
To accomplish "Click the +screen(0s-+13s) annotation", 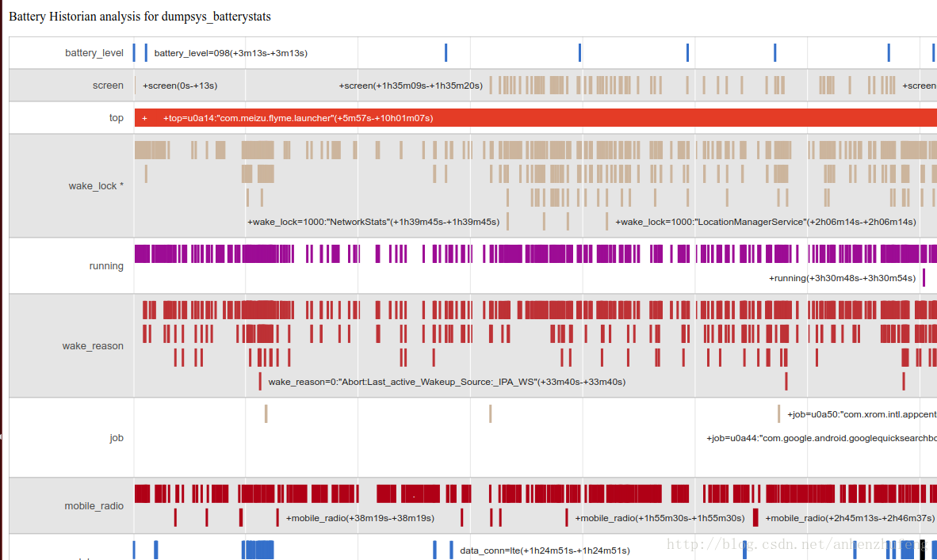I will 180,86.
